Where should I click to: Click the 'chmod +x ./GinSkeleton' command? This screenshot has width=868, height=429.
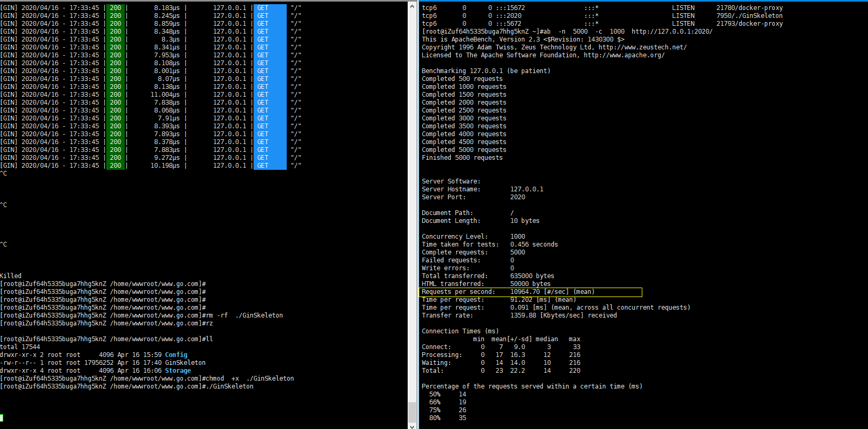click(x=250, y=379)
